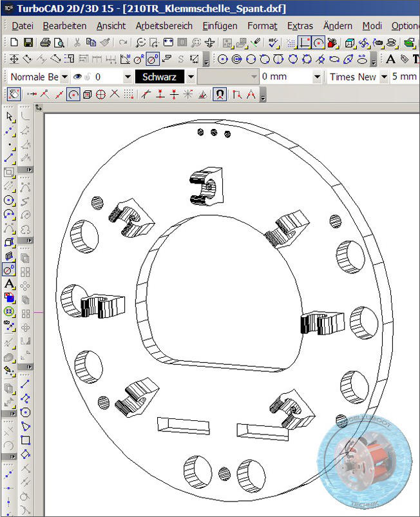Open the Ändern menu
The image size is (420, 517).
tap(338, 26)
